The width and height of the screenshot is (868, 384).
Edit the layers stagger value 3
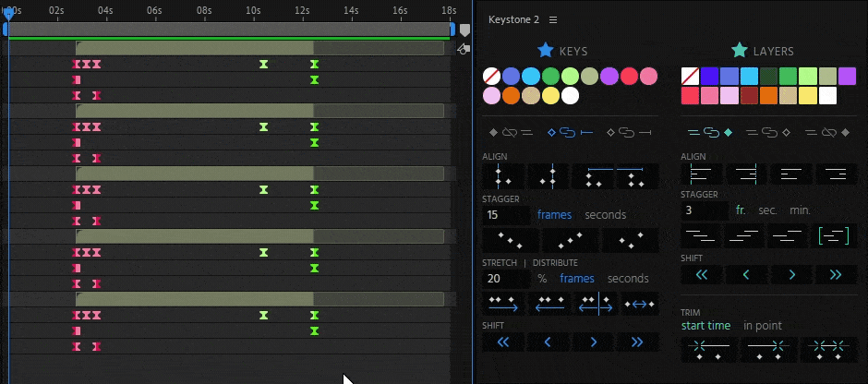click(x=705, y=210)
